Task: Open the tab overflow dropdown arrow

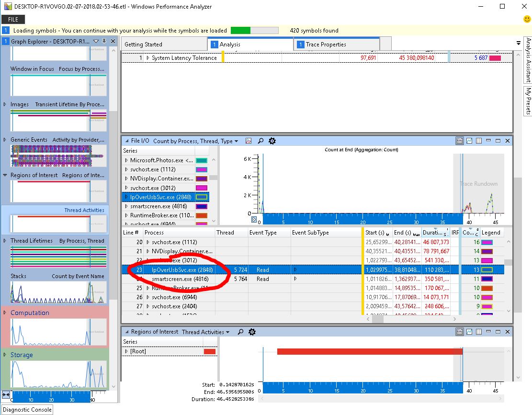Action: [519, 43]
